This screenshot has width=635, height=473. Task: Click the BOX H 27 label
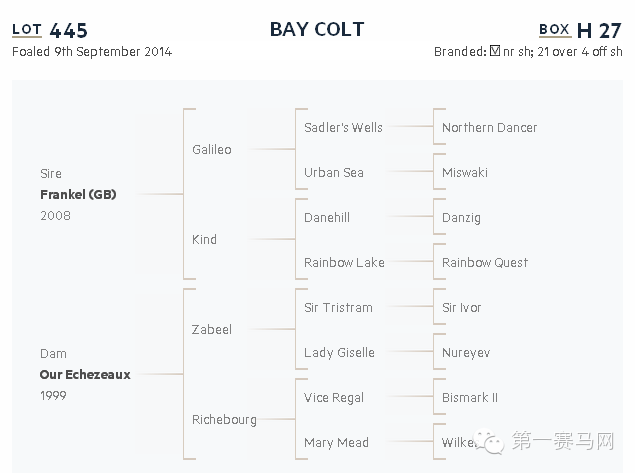pos(580,30)
